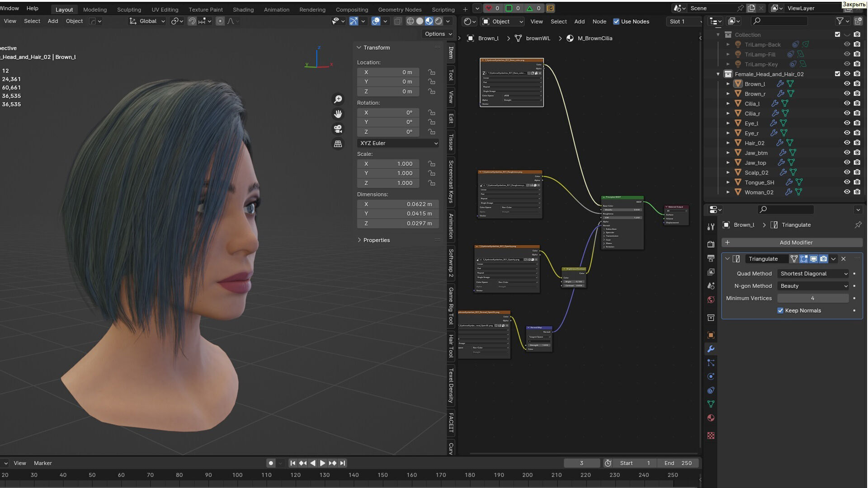Toggle Triangulate modifier edit mode display

tap(804, 259)
